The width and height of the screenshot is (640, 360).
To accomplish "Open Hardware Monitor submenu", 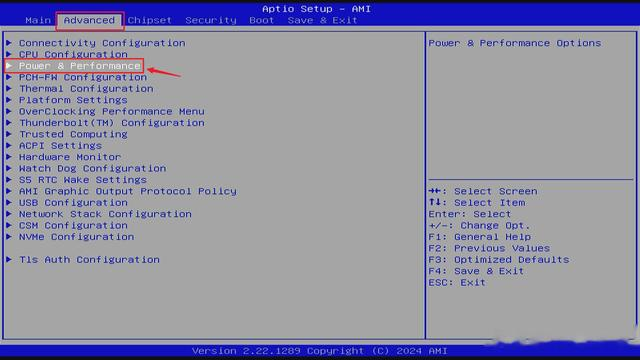I will coord(70,157).
